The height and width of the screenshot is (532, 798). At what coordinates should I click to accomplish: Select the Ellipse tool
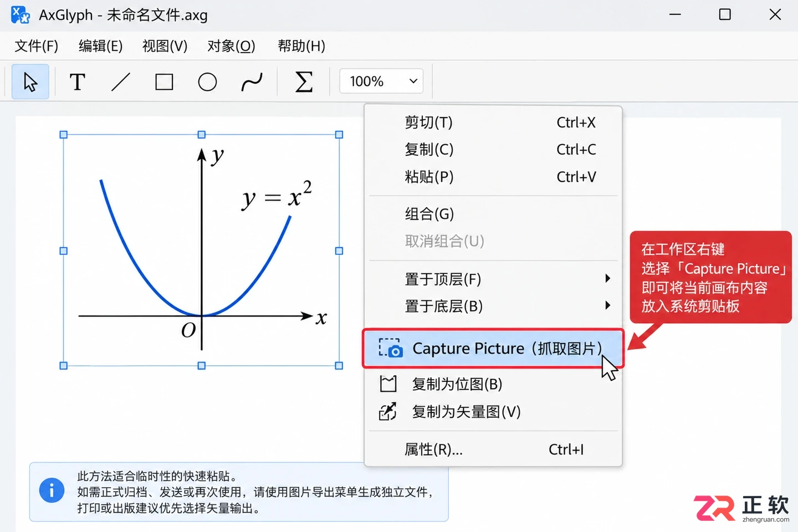[x=207, y=82]
